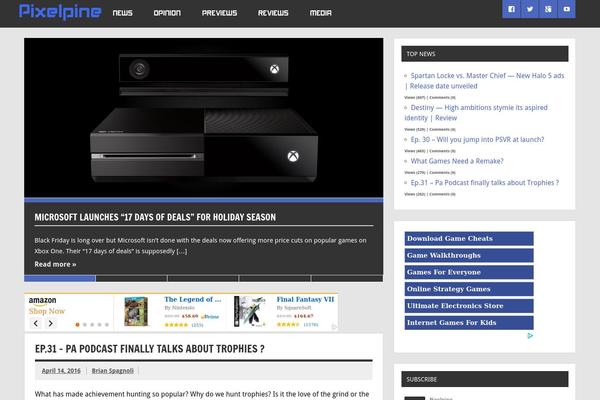Select fourth Amazon carousel pagination dot
Image resolution: width=600 pixels, height=400 pixels.
point(99,325)
